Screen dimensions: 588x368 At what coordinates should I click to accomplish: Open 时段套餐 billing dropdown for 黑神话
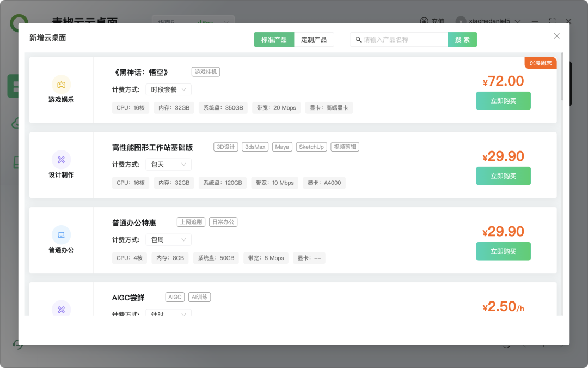click(x=168, y=89)
